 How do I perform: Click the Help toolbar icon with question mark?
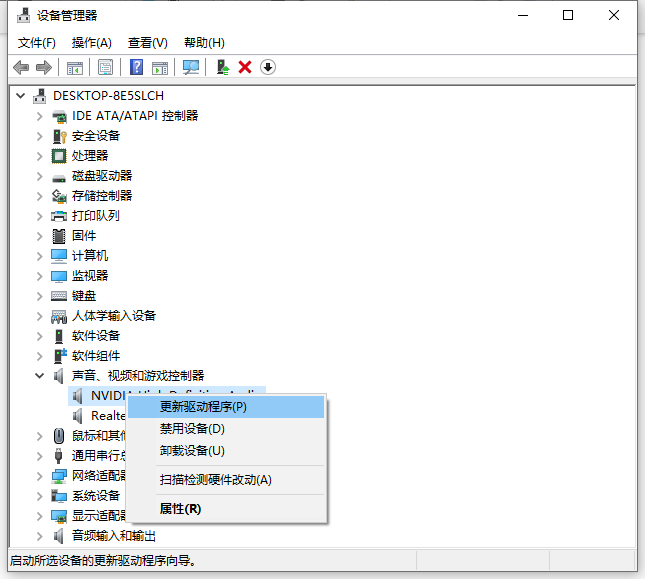coord(137,67)
